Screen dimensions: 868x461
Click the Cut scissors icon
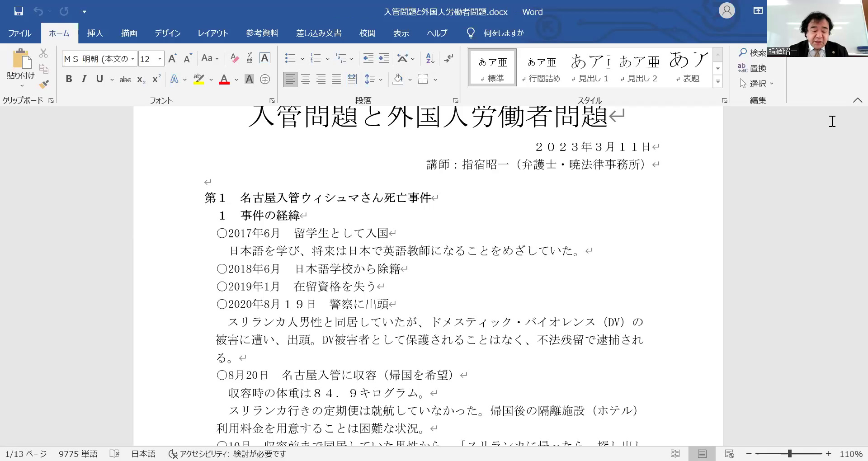point(43,53)
